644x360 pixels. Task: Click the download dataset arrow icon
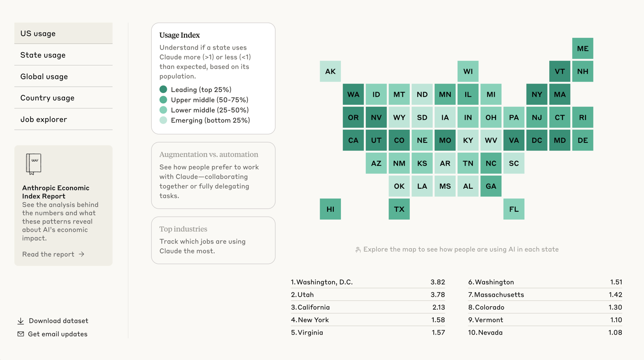click(21, 321)
